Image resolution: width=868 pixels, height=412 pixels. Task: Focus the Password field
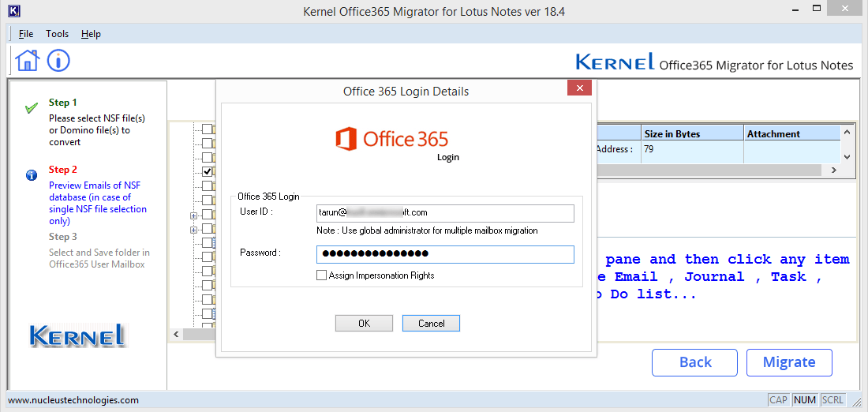(x=445, y=254)
